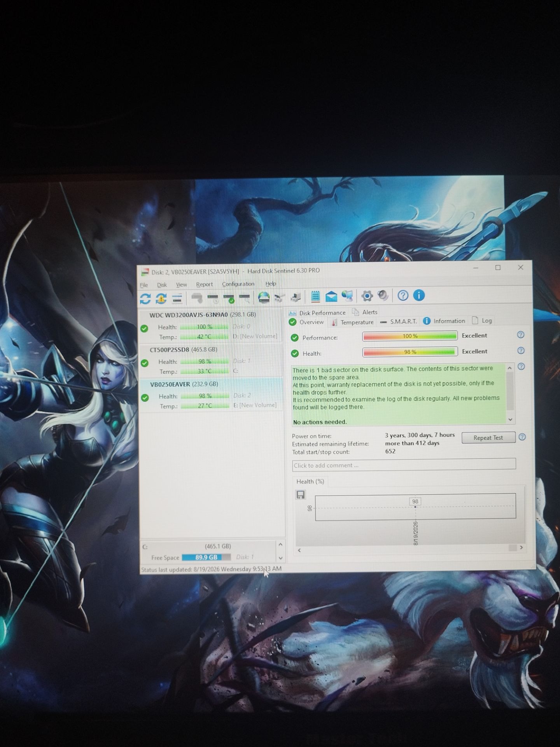Click the green check icon beside Performance label

click(295, 338)
